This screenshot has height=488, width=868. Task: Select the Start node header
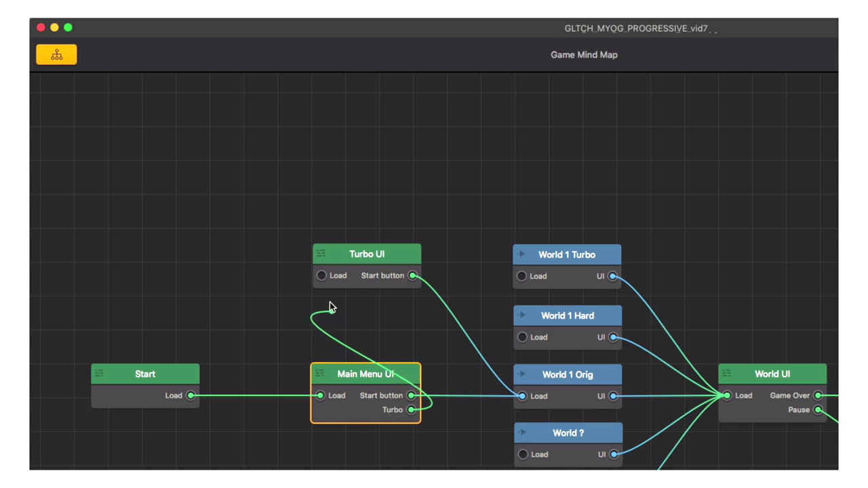145,373
